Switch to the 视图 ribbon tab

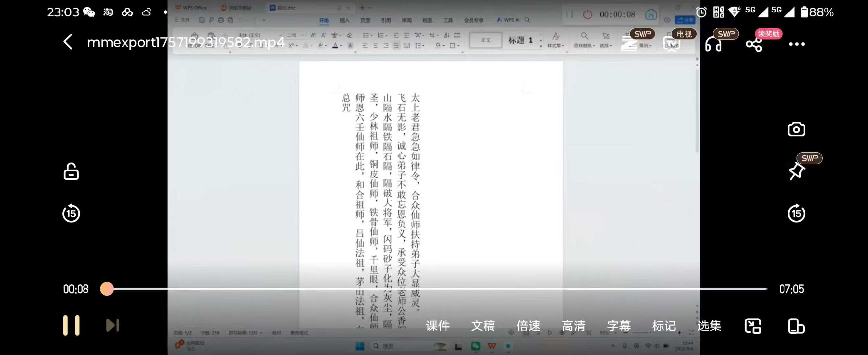427,20
